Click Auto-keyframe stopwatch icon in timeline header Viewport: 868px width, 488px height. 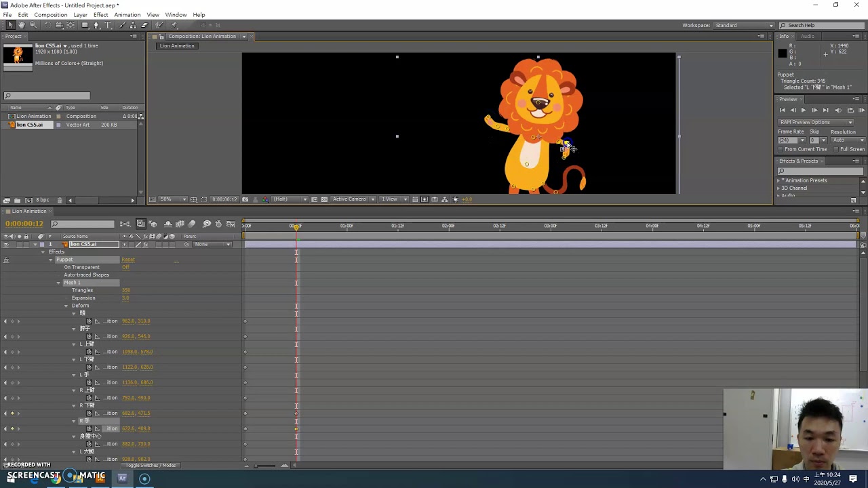pos(218,224)
